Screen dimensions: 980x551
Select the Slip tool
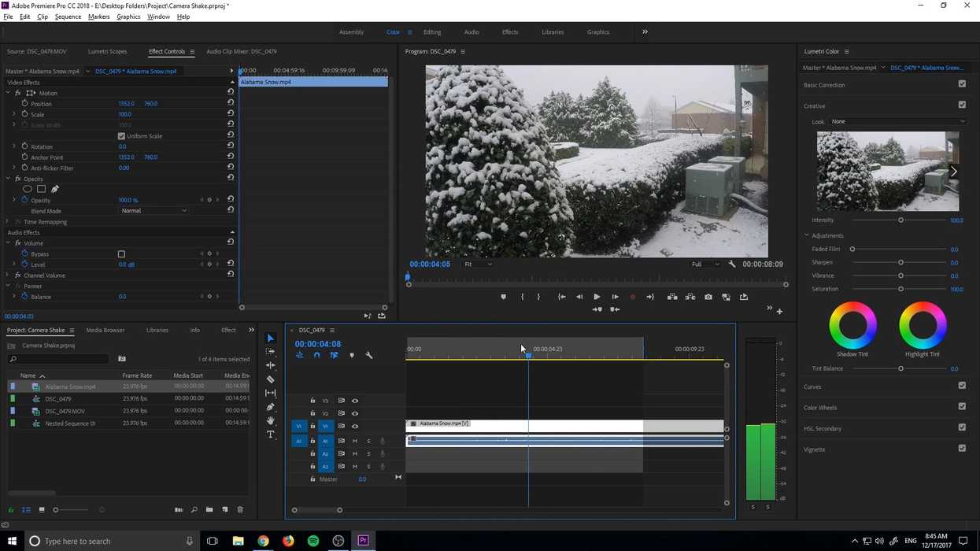(x=271, y=393)
